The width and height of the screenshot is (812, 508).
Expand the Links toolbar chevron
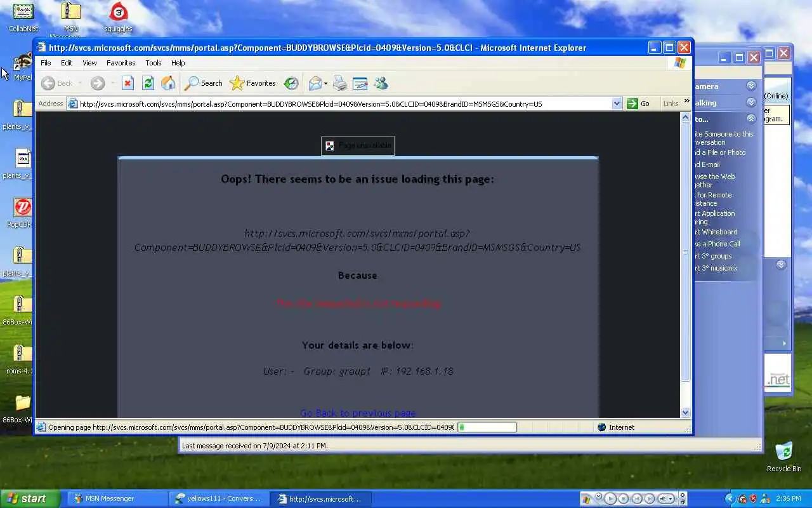click(686, 102)
